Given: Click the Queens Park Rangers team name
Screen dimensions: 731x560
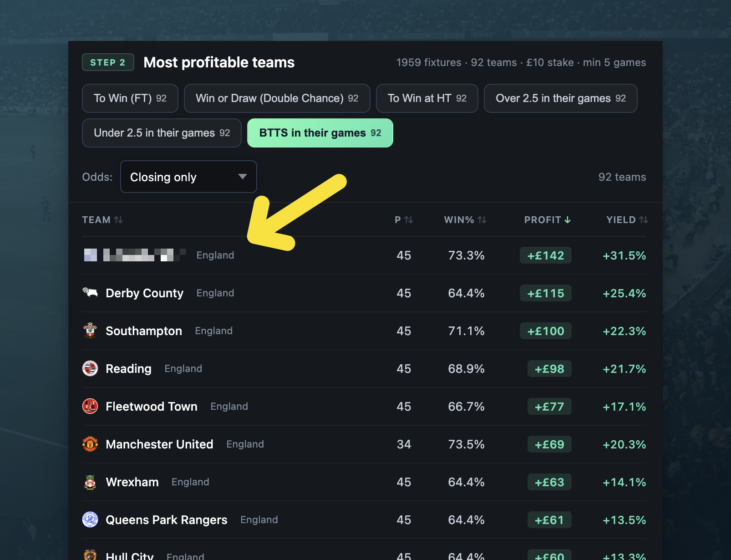Looking at the screenshot, I should point(167,520).
